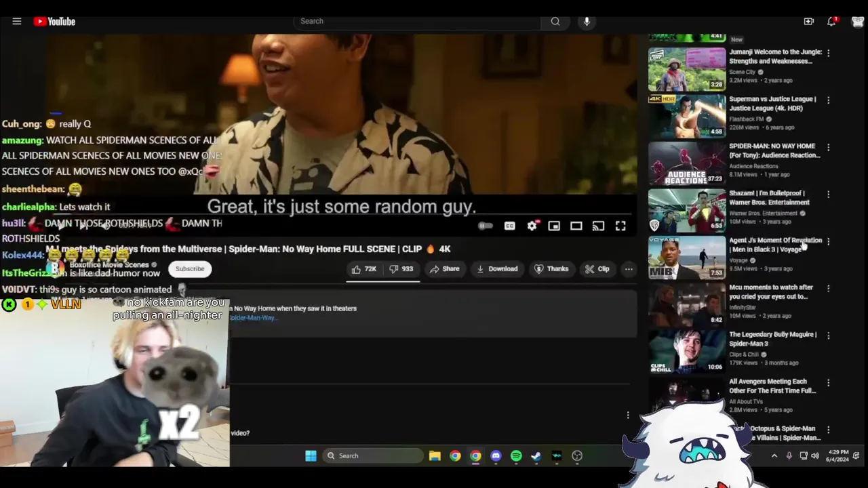This screenshot has height=488, width=868.
Task: Open the notifications bell
Action: coord(832,22)
